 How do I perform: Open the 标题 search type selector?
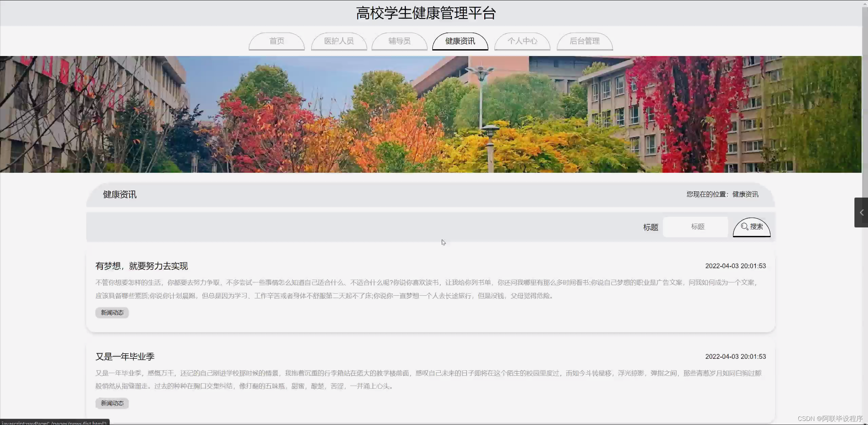(x=650, y=227)
